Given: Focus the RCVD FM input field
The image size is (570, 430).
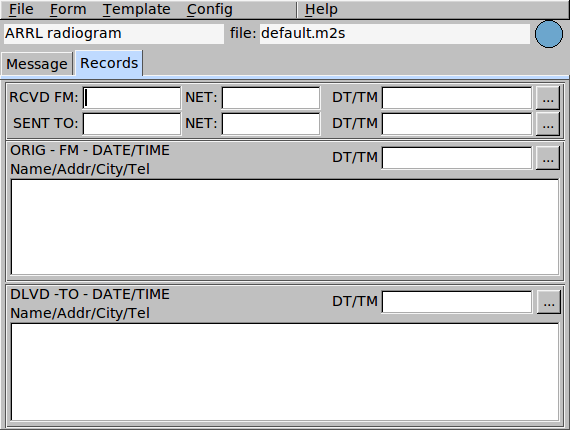Looking at the screenshot, I should click(x=132, y=98).
